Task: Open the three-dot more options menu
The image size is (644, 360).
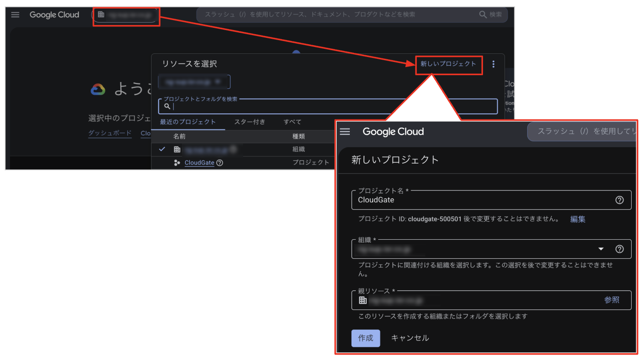Action: coord(493,64)
